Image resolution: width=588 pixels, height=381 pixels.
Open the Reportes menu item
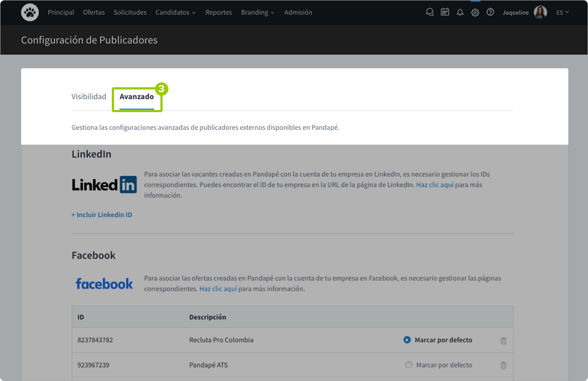coord(219,12)
